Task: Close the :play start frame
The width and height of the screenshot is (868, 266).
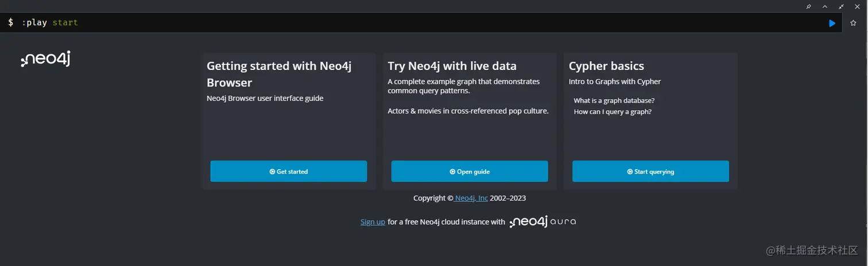Action: click(x=857, y=6)
